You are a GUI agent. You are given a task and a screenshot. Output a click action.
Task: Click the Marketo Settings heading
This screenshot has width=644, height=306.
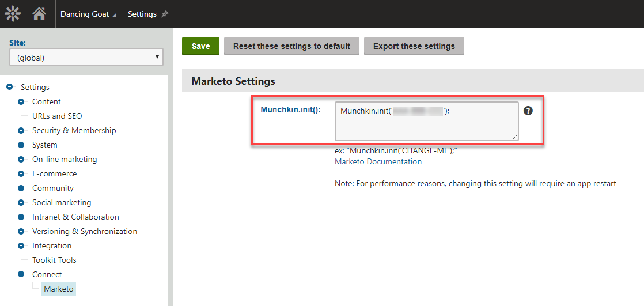click(x=233, y=81)
